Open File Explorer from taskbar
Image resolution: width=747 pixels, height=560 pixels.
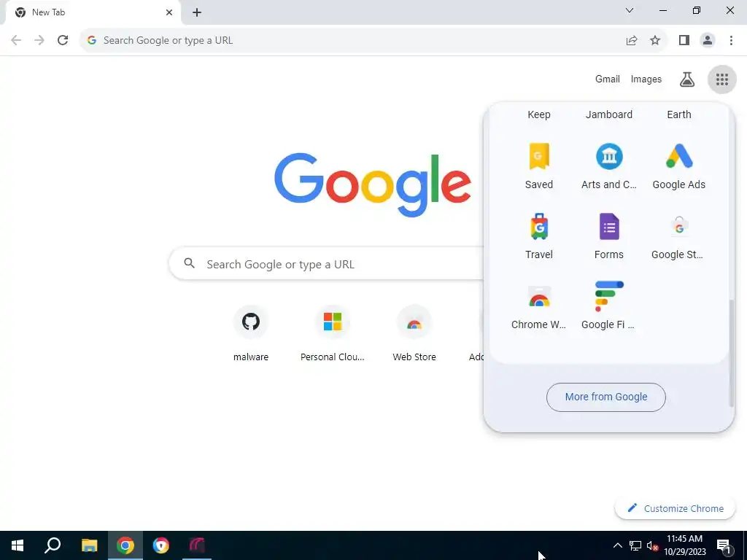(89, 545)
